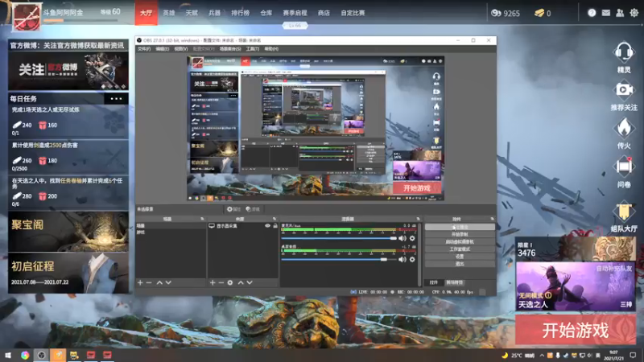Remove the selected scene in OBS
This screenshot has height=362, width=644.
click(x=149, y=283)
